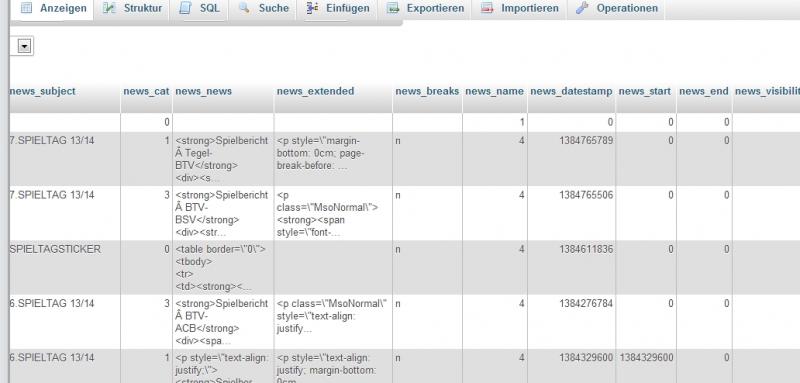Click the SQL tab document icon
Screen dimensions: 800x383
pyautogui.click(x=185, y=8)
